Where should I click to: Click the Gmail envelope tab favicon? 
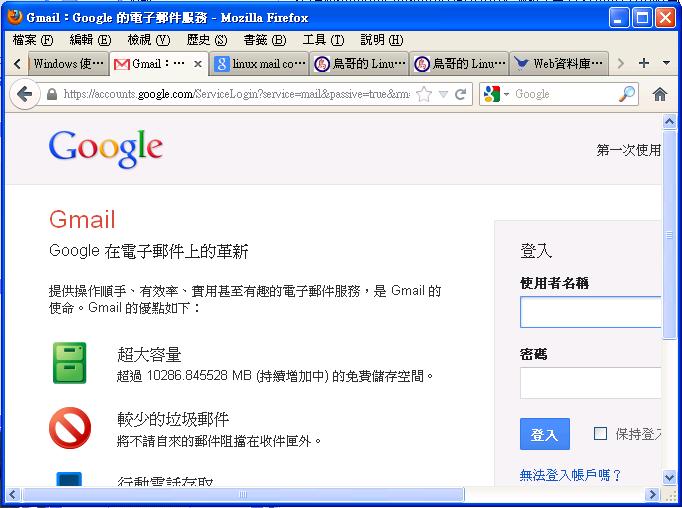[121, 64]
